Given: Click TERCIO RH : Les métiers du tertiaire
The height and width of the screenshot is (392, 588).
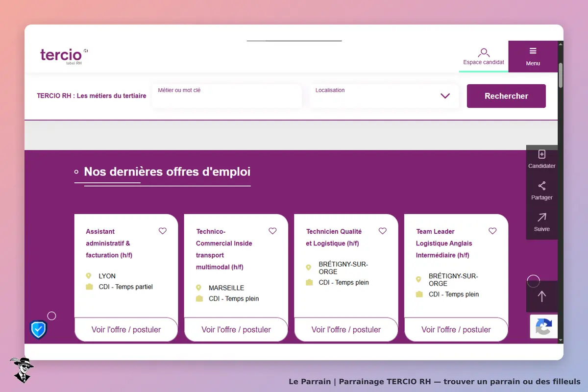Looking at the screenshot, I should [92, 96].
